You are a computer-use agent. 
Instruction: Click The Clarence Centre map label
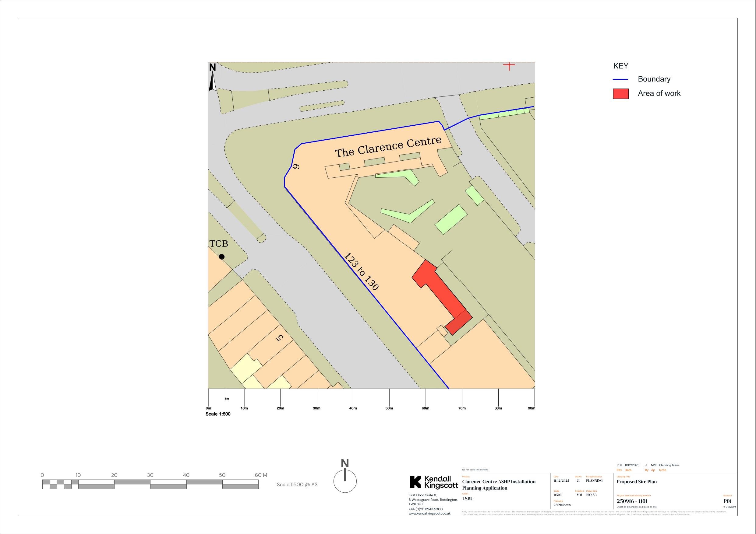tap(388, 147)
